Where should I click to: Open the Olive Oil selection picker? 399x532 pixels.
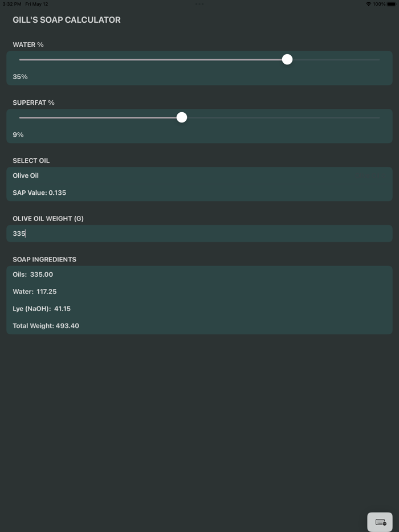(26, 175)
